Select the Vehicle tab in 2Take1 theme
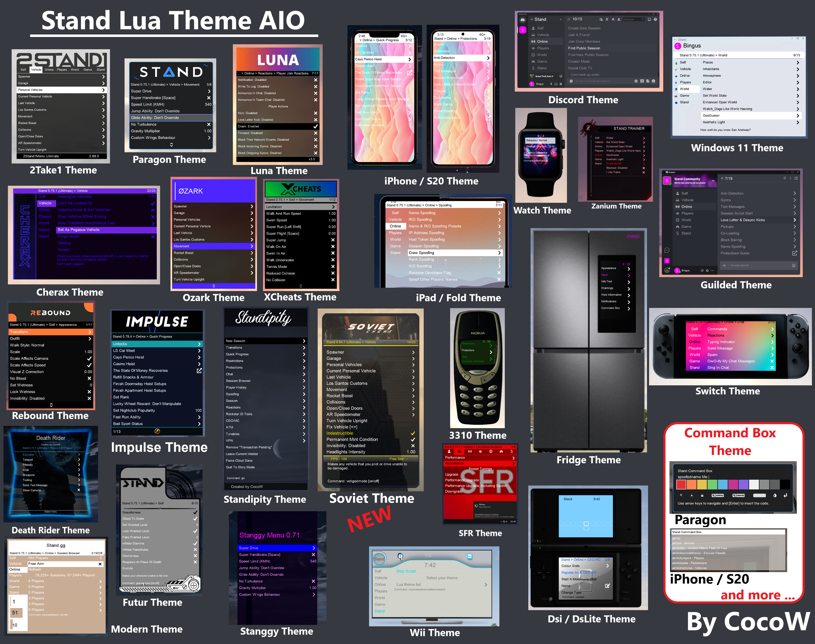The image size is (815, 644). coord(36,70)
